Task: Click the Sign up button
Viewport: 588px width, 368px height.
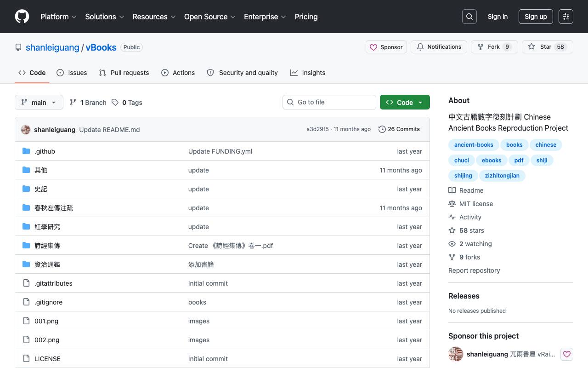Action: pos(536,17)
